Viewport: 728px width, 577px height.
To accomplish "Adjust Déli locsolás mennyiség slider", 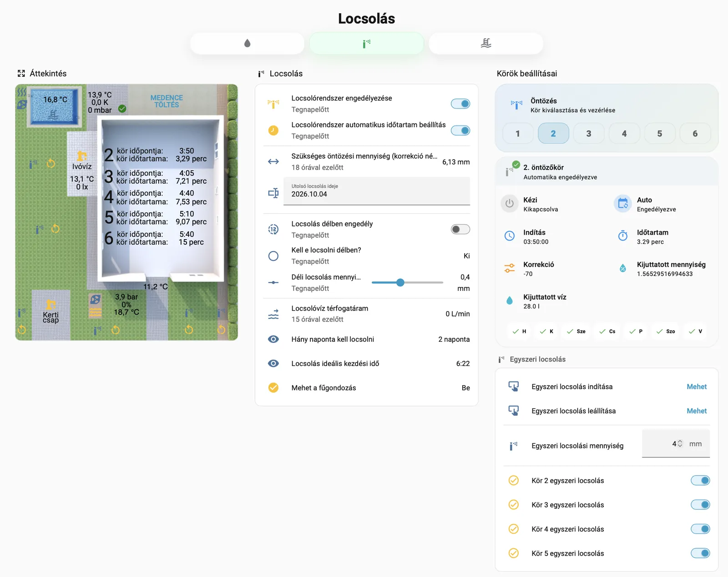I will click(x=407, y=282).
